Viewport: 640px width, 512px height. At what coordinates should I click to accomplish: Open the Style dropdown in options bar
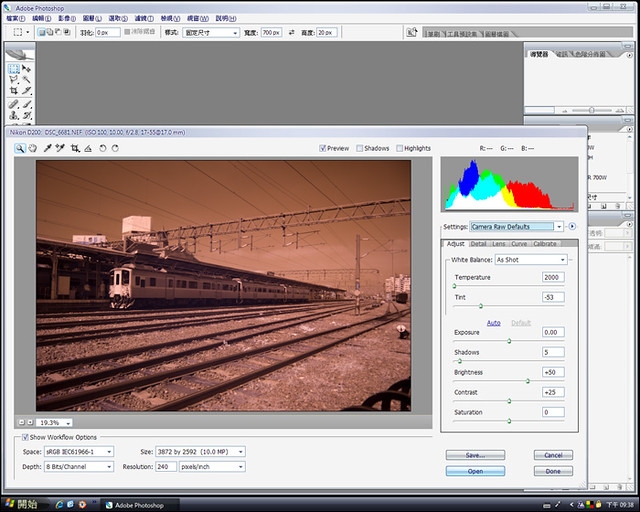click(211, 33)
